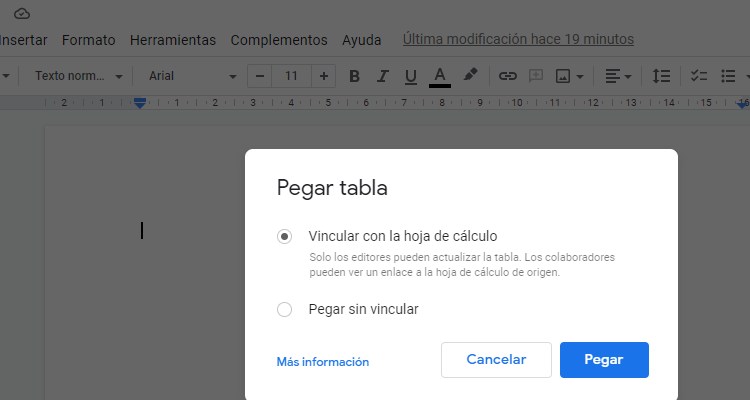Select the highlighter color tool
The width and height of the screenshot is (750, 400).
[x=471, y=76]
